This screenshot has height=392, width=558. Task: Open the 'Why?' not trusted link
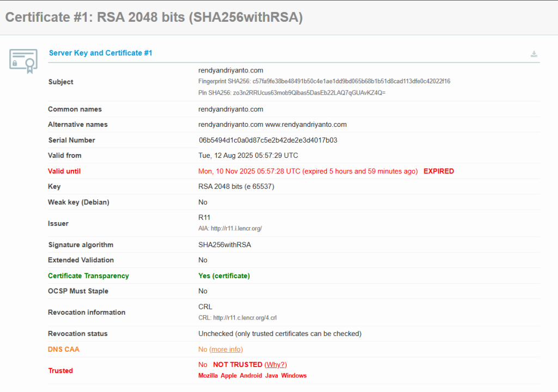[276, 365]
